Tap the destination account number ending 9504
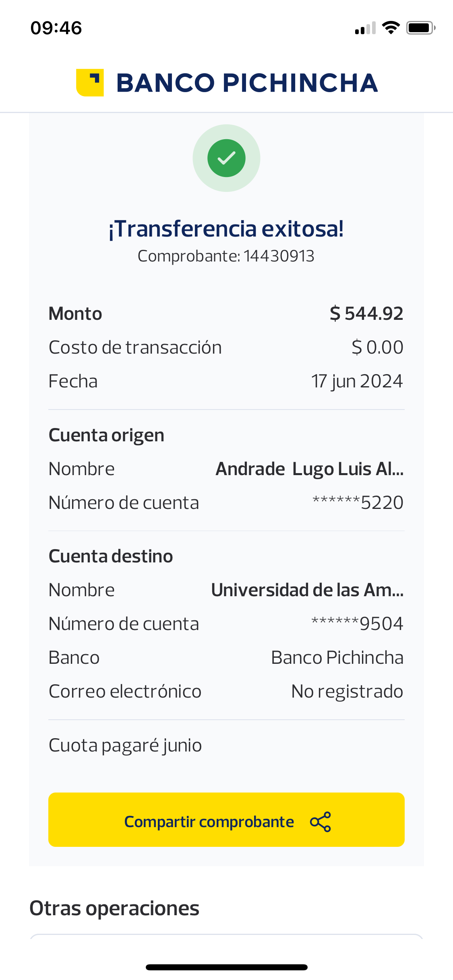The image size is (453, 980). tap(357, 624)
